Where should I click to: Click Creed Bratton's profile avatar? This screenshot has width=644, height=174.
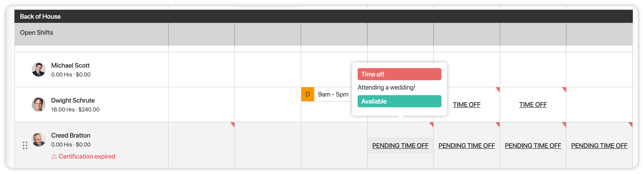(x=38, y=139)
